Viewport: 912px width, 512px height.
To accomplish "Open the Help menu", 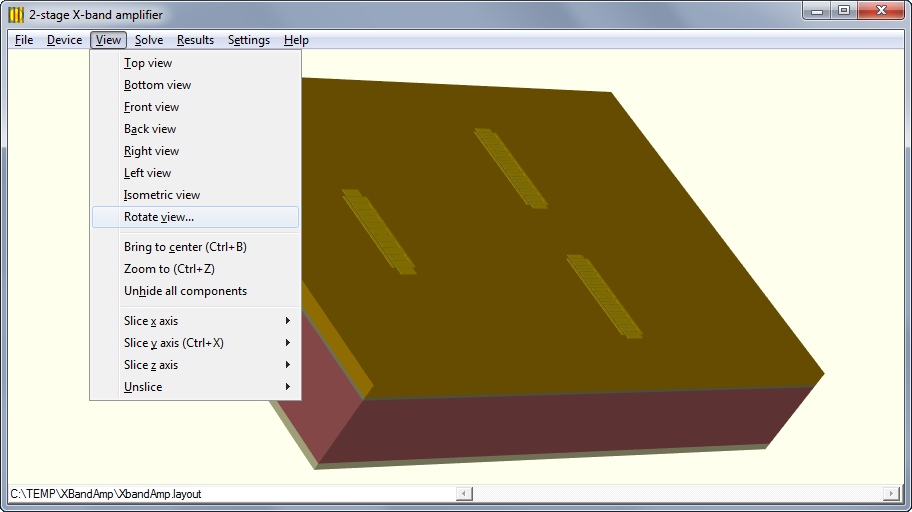I will (296, 40).
